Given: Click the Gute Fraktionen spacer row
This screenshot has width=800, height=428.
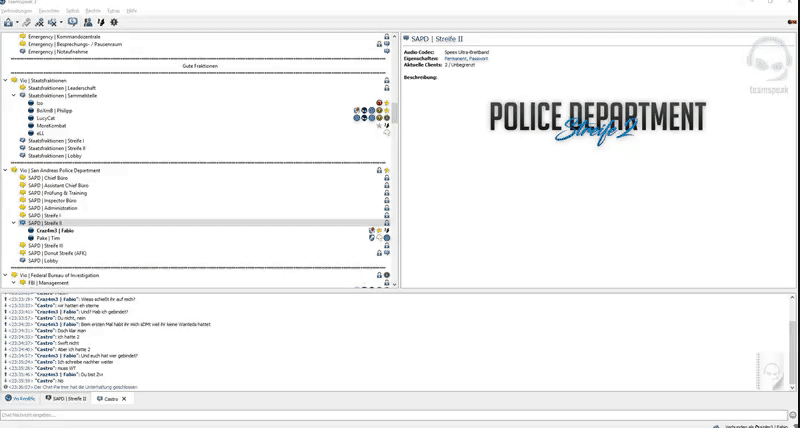Looking at the screenshot, I should coord(198,66).
